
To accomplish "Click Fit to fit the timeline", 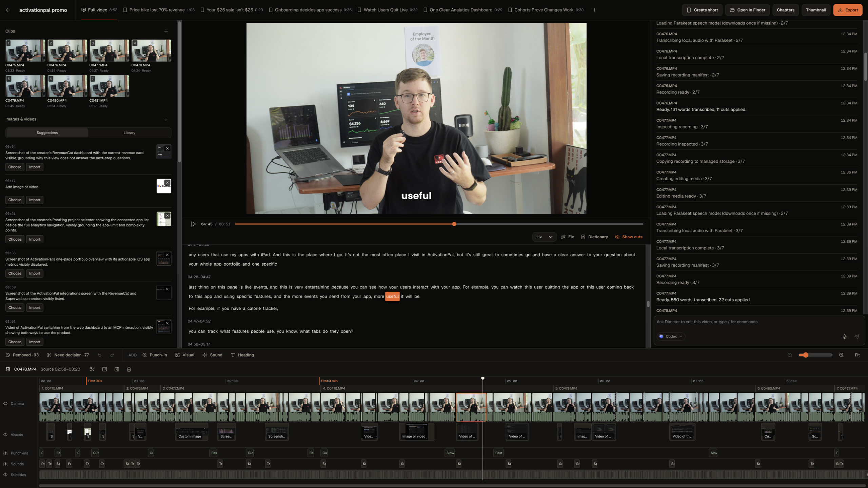I will (x=857, y=355).
